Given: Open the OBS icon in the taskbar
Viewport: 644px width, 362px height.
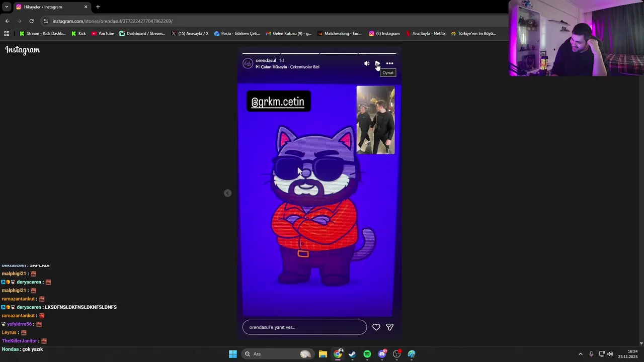Looking at the screenshot, I should pyautogui.click(x=397, y=354).
